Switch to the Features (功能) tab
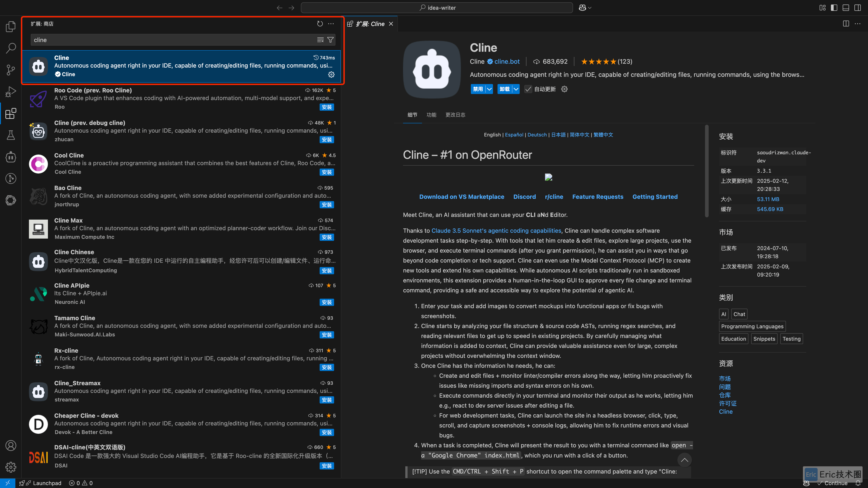Viewport: 868px width, 488px height. coord(431,115)
